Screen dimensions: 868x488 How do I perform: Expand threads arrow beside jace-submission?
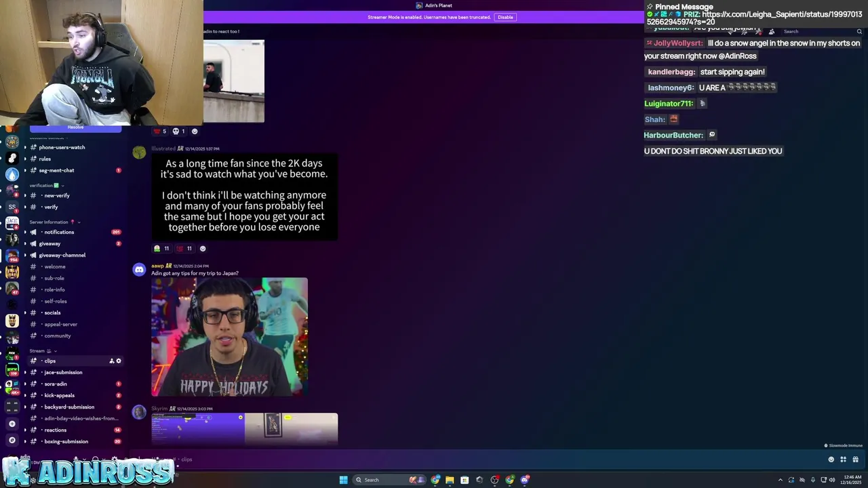[x=25, y=372]
